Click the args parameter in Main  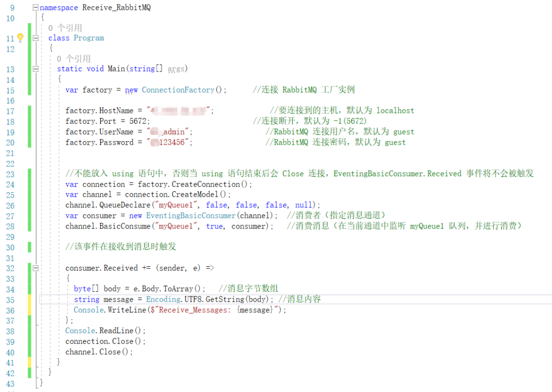point(176,69)
